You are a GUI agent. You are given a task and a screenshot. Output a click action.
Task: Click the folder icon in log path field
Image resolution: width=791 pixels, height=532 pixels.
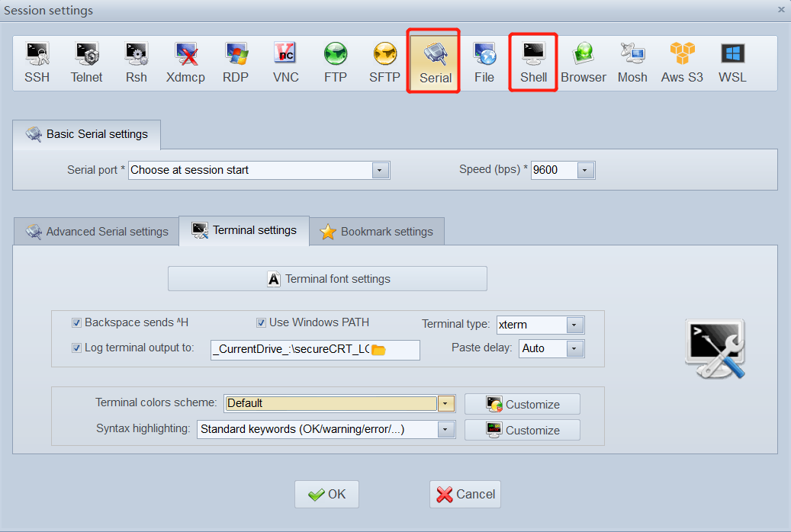coord(378,349)
